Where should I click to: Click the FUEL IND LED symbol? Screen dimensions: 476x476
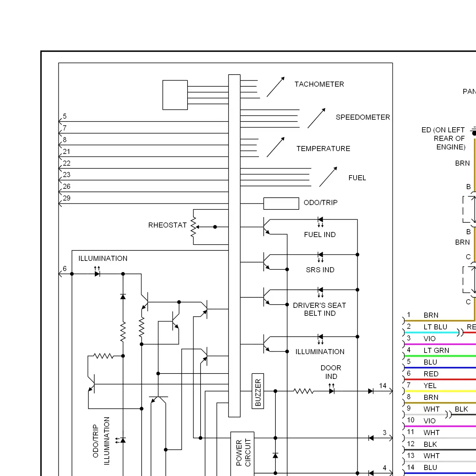(x=321, y=221)
